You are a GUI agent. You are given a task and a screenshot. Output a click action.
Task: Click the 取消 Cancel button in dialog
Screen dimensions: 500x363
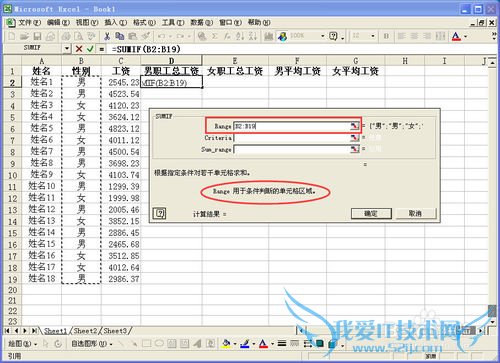click(x=415, y=213)
